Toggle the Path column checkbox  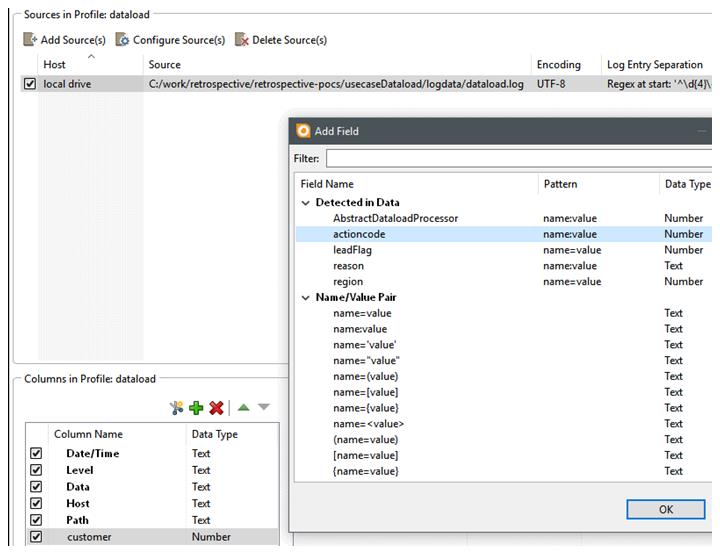36,520
